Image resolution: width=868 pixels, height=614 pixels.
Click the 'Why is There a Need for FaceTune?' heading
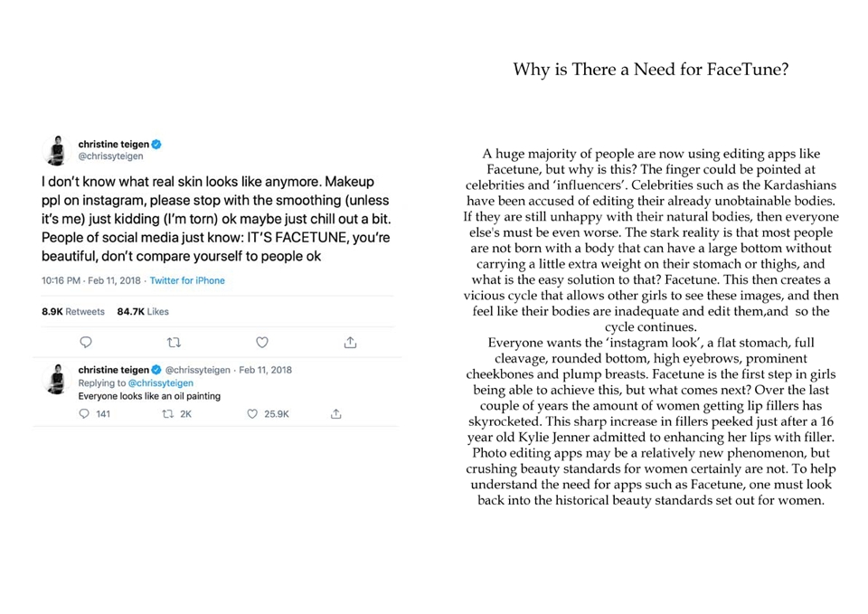(x=650, y=70)
